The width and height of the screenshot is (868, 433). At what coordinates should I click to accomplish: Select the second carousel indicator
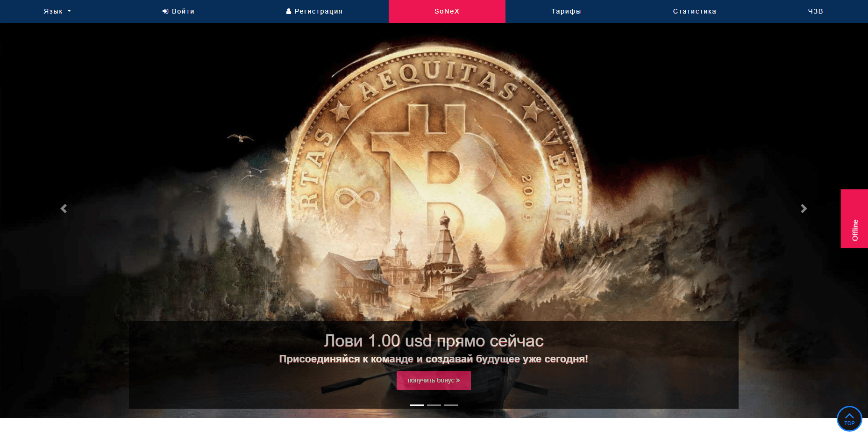click(x=434, y=405)
